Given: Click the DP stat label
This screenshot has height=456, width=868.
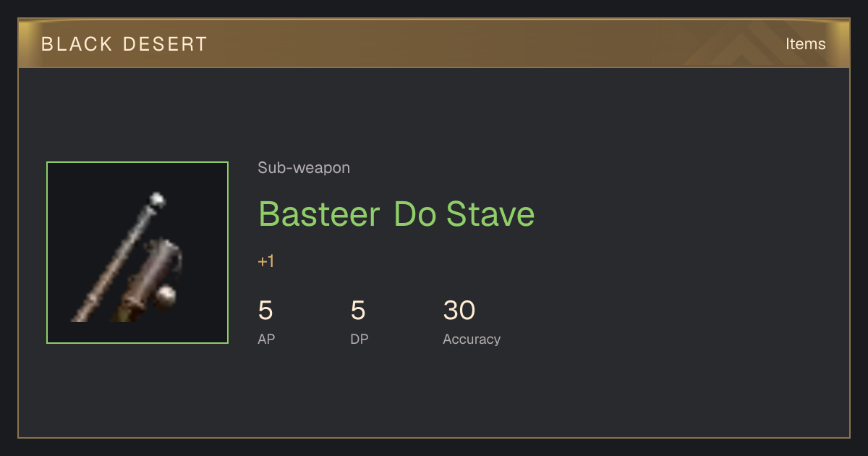Looking at the screenshot, I should pos(359,339).
